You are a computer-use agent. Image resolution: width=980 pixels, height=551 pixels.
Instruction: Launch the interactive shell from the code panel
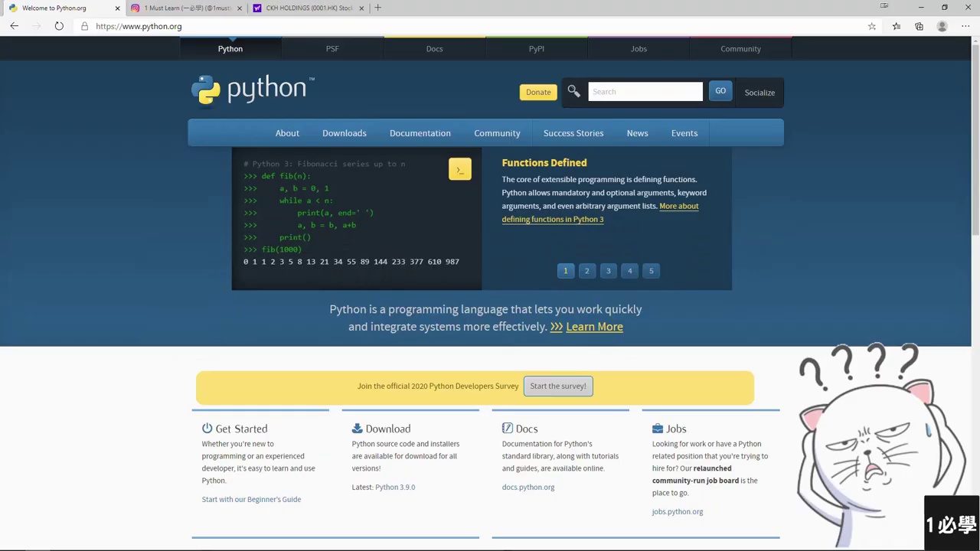pos(459,170)
